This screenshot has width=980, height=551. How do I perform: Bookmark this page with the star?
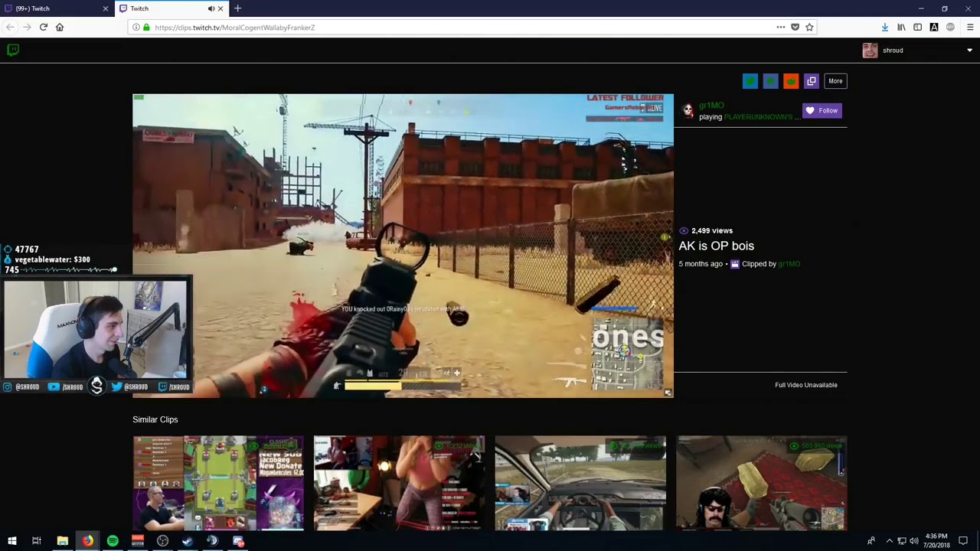pos(809,28)
